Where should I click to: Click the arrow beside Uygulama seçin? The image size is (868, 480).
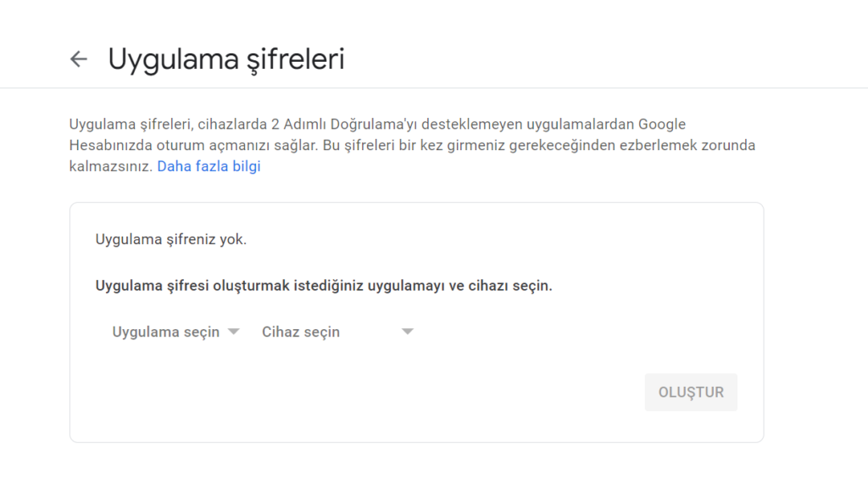click(x=234, y=332)
